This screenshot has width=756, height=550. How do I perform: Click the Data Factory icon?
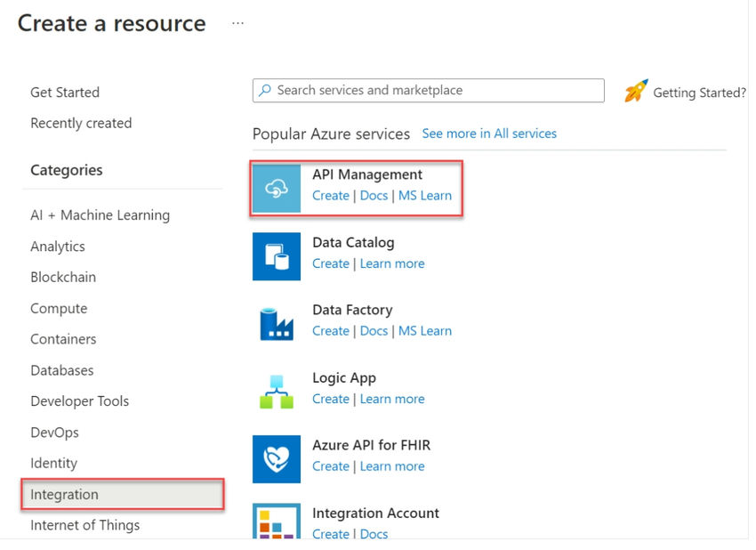click(x=277, y=324)
